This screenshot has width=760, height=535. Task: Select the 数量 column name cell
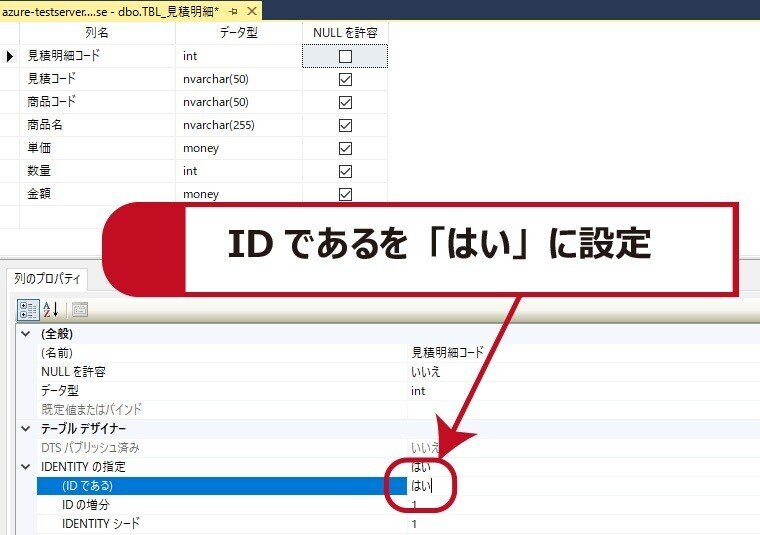pos(97,171)
